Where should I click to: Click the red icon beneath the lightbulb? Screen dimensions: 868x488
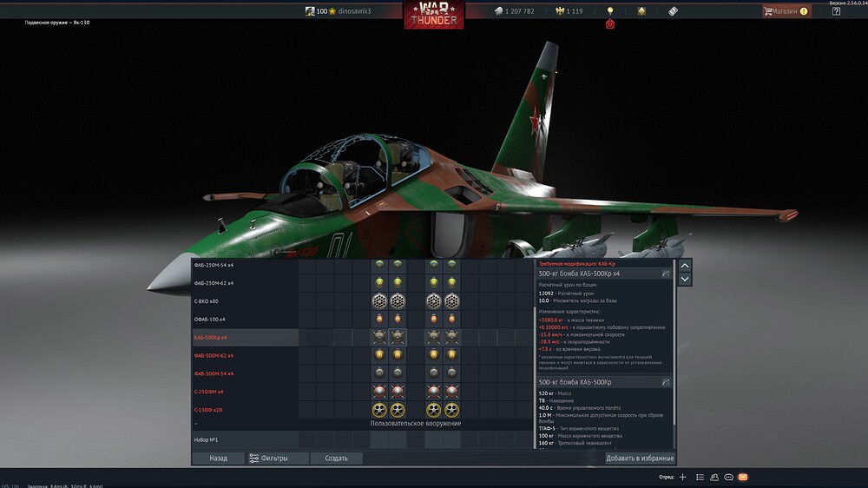tap(610, 23)
